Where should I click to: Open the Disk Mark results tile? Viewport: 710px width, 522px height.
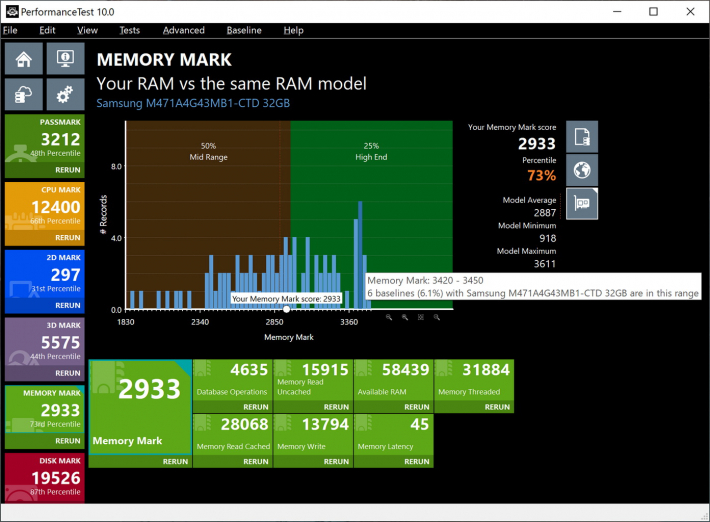point(43,480)
